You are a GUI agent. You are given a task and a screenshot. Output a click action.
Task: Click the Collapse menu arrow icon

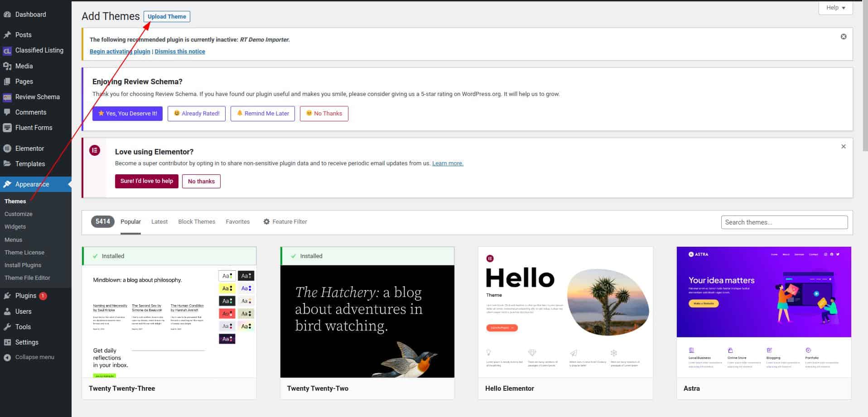(x=7, y=357)
